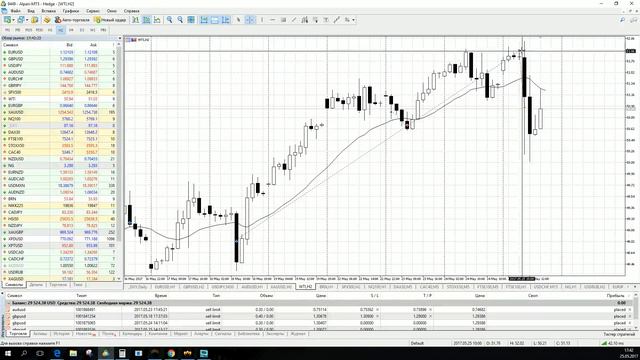Switch chart to bar chart style
This screenshot has height=360, width=640.
(136, 20)
